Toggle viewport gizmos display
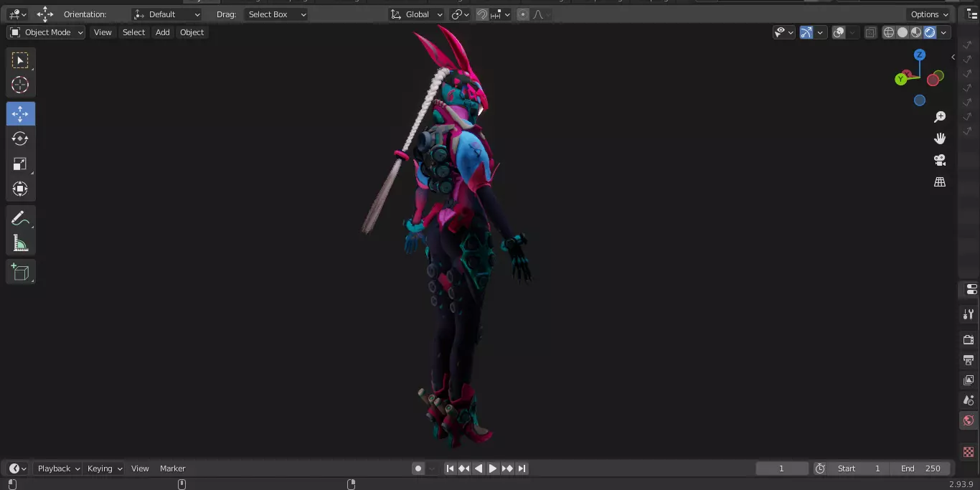Screen dimensions: 980x490 pos(806,32)
